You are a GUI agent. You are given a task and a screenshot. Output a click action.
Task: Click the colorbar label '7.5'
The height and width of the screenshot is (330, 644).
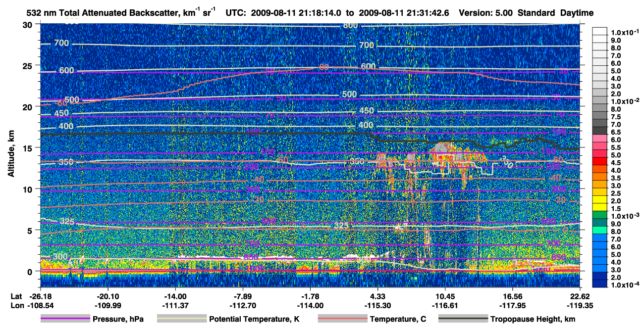coord(616,117)
